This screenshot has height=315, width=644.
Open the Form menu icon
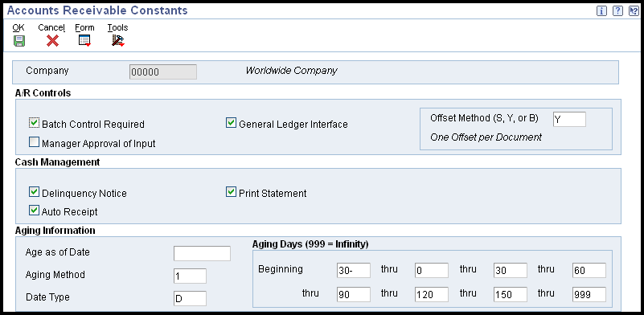[84, 41]
